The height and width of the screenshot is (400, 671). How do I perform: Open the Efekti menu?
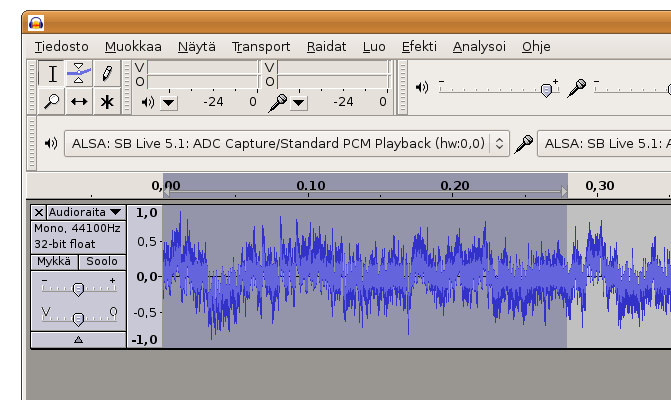[x=419, y=46]
